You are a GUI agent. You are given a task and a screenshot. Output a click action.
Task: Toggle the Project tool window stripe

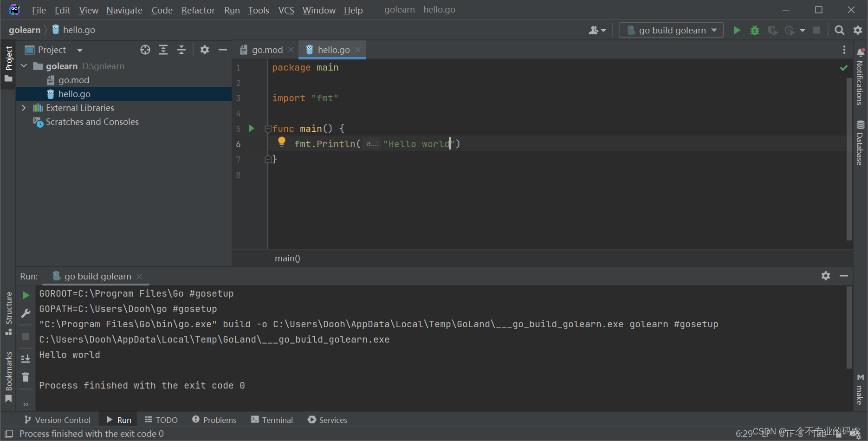click(x=8, y=64)
